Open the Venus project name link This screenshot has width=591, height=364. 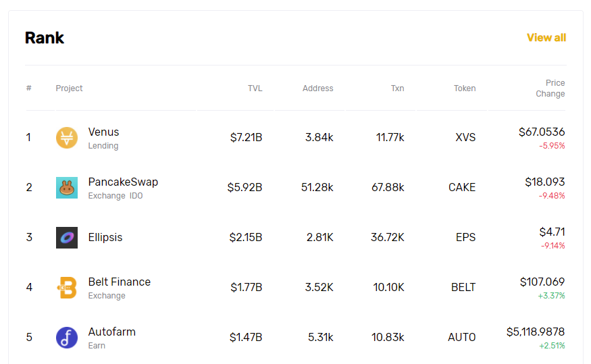pyautogui.click(x=103, y=132)
